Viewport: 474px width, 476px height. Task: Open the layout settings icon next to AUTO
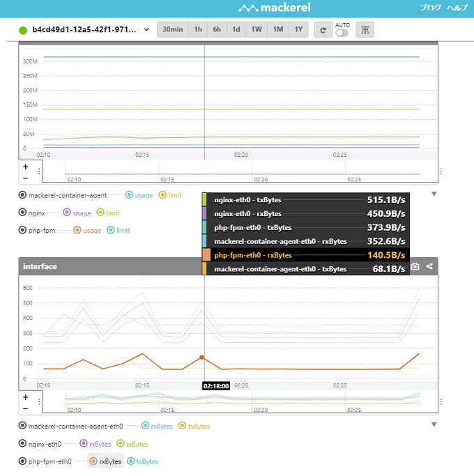tap(365, 30)
